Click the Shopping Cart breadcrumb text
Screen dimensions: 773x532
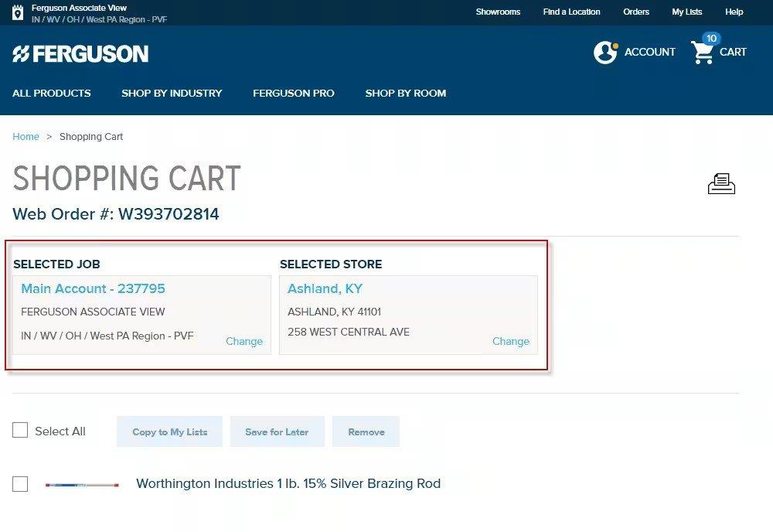pos(91,137)
